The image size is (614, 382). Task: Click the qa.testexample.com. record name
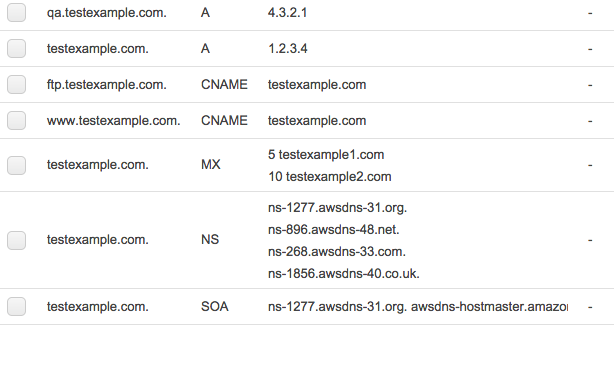point(107,13)
